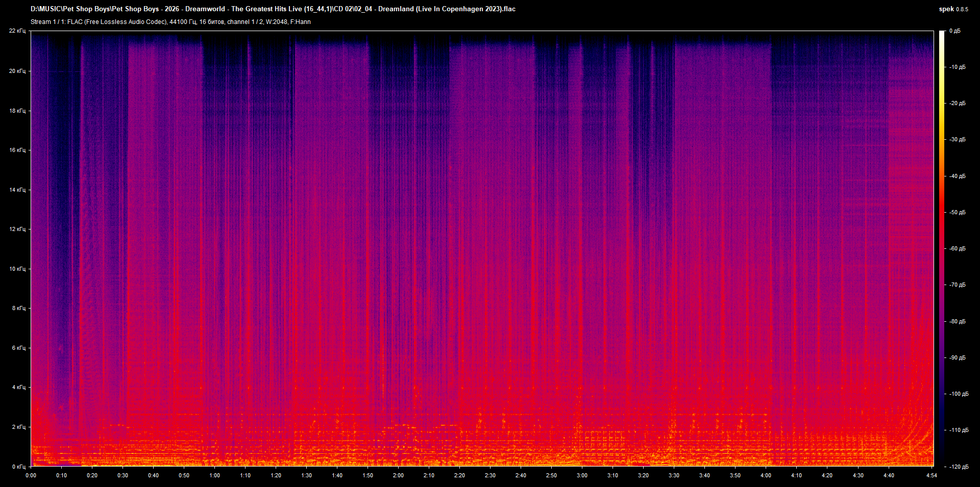The height and width of the screenshot is (487, 980).
Task: Click the 44100 Гц sample rate text
Action: [183, 22]
